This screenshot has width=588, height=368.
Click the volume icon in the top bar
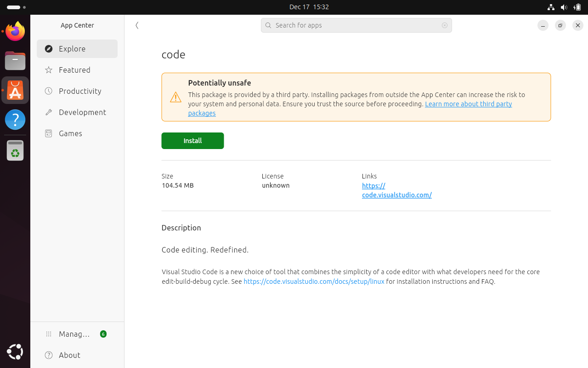[564, 7]
